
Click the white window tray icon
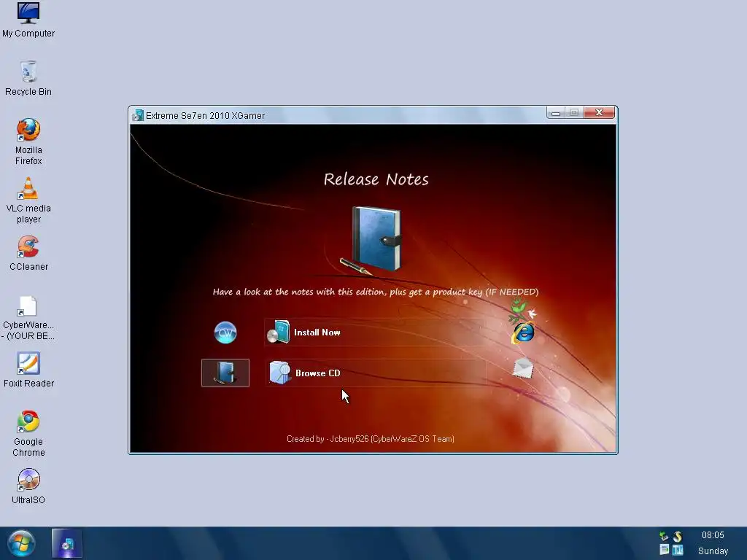(x=664, y=550)
